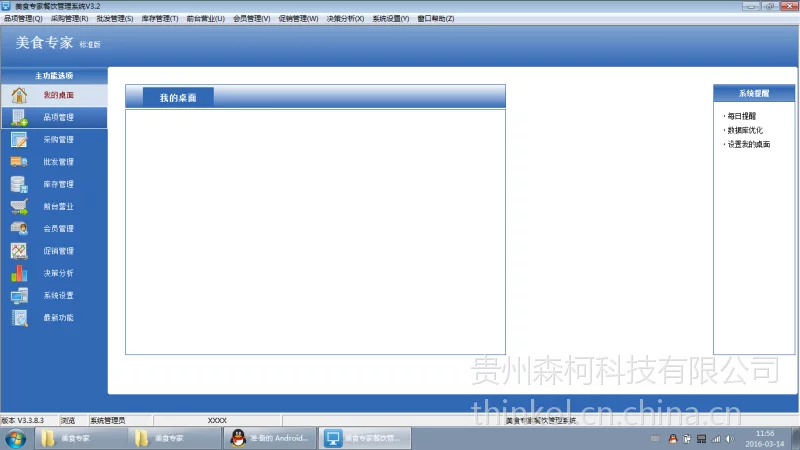The width and height of the screenshot is (800, 450).
Task: Open the volume icon in system tray
Action: (x=730, y=439)
